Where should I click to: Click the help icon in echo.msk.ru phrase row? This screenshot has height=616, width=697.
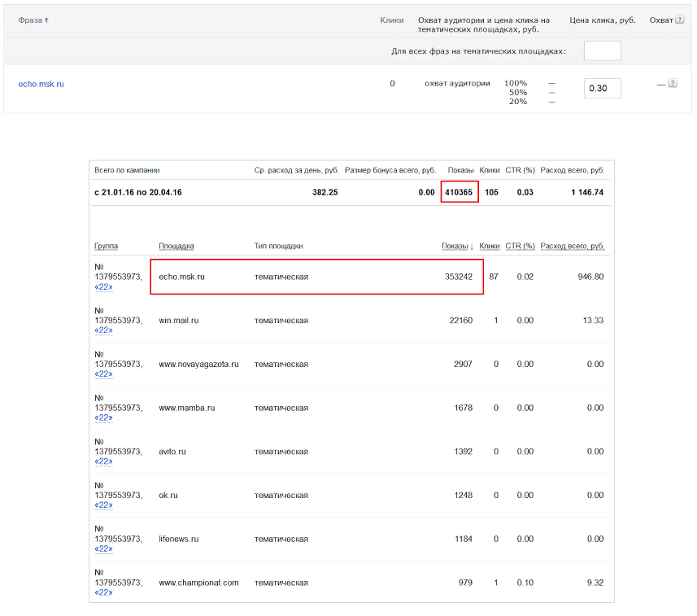(673, 83)
